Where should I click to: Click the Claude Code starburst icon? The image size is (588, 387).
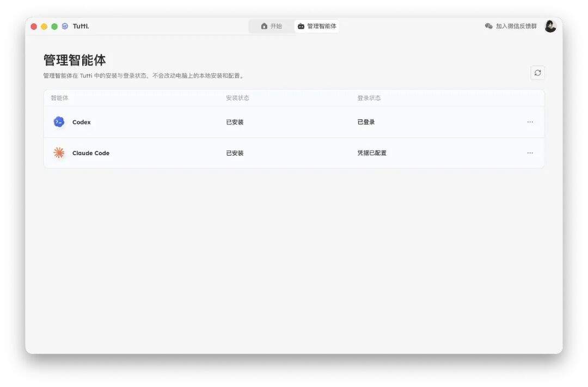(x=59, y=152)
